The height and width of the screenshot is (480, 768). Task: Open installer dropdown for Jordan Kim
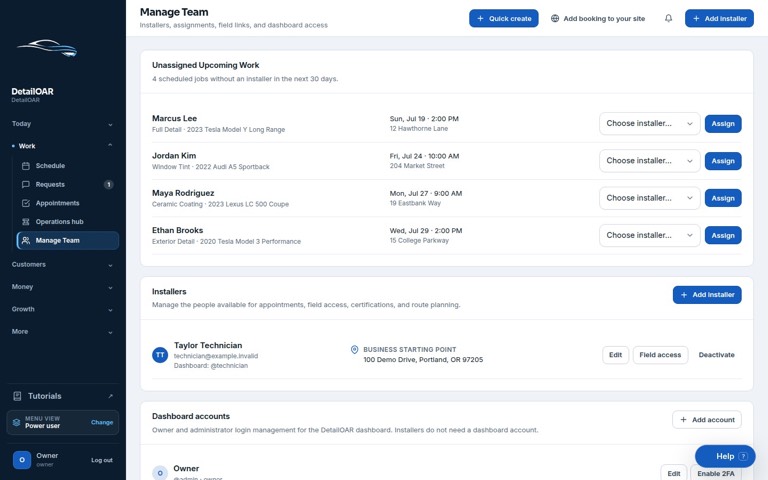649,161
